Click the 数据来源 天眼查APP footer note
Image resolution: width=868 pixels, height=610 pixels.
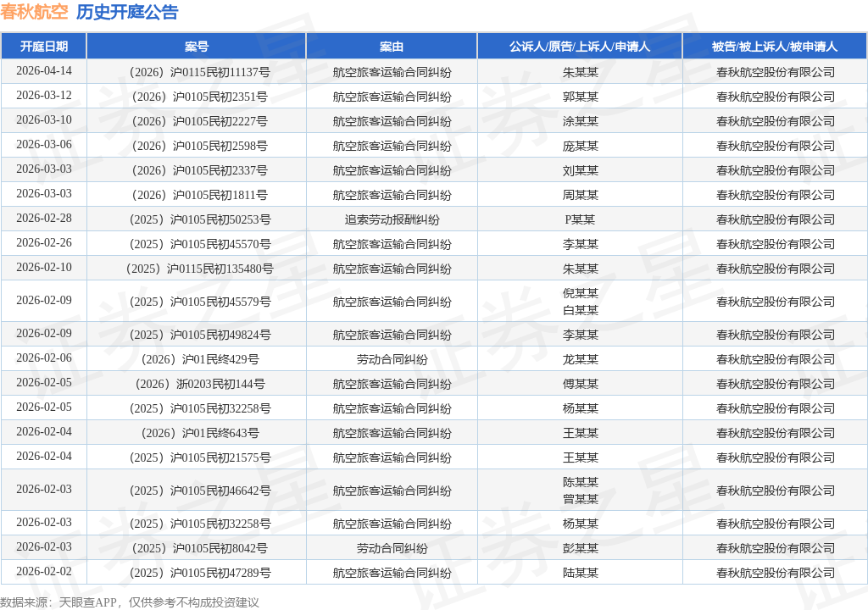point(130,602)
